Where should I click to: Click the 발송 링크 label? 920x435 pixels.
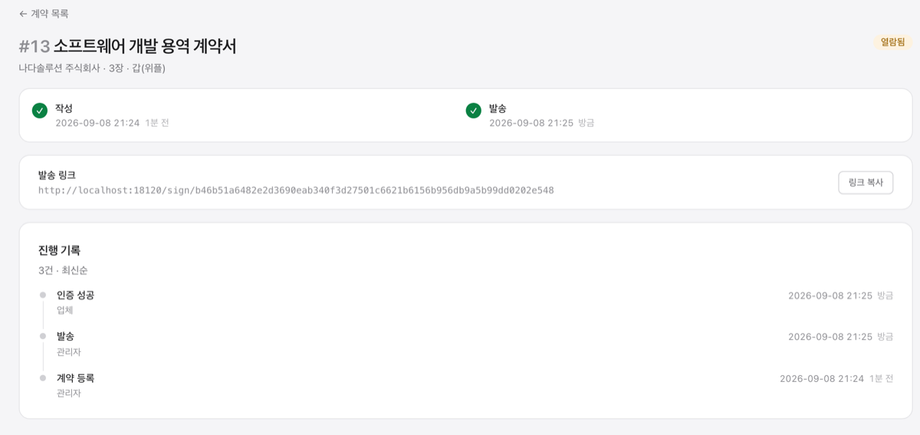[57, 175]
